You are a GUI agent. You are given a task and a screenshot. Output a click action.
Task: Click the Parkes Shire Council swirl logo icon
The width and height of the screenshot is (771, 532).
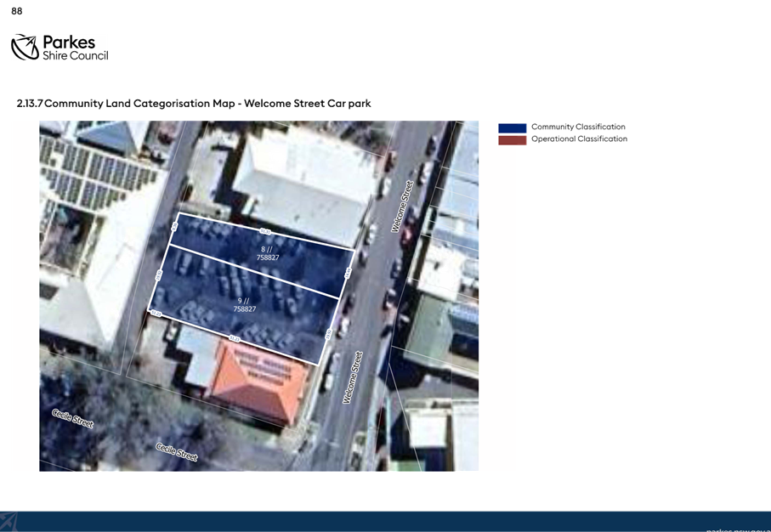click(26, 48)
